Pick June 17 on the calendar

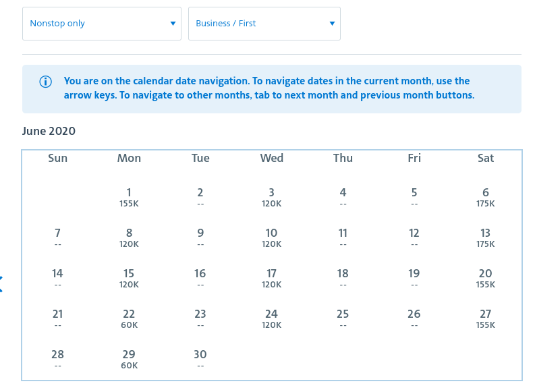tap(272, 278)
